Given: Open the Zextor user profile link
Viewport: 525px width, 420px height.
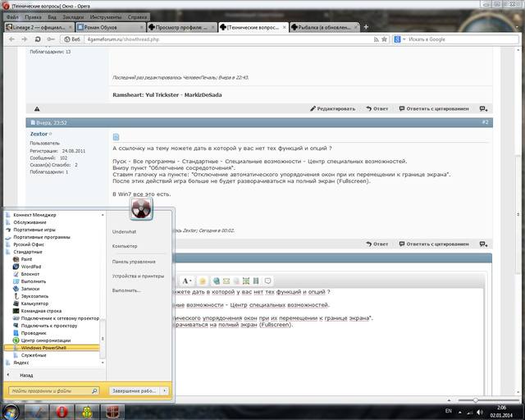Looking at the screenshot, I should 39,134.
